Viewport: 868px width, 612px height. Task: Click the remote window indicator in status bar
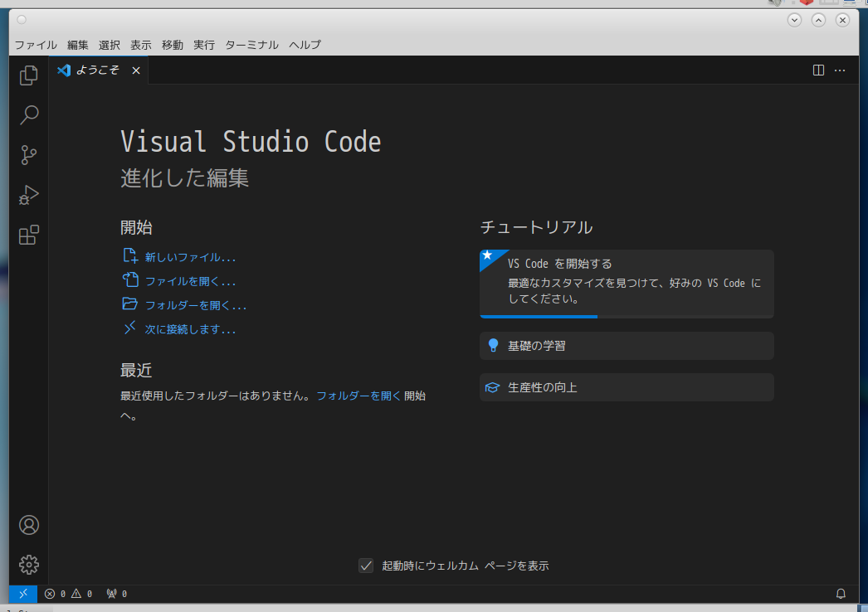pos(23,594)
